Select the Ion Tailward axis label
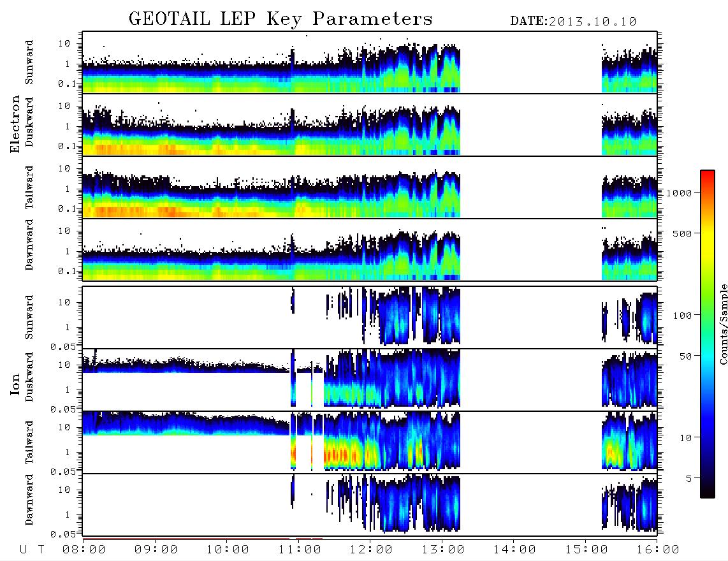728x561 pixels. 29,442
